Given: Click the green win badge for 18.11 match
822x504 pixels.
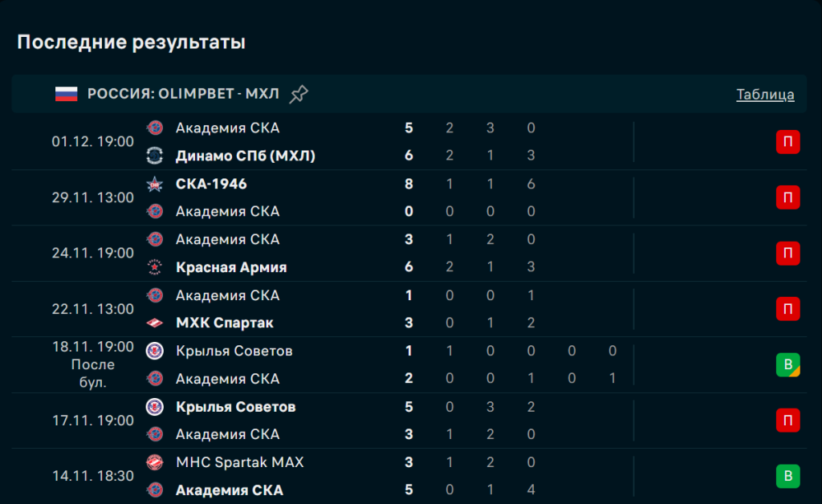Looking at the screenshot, I should tap(787, 365).
